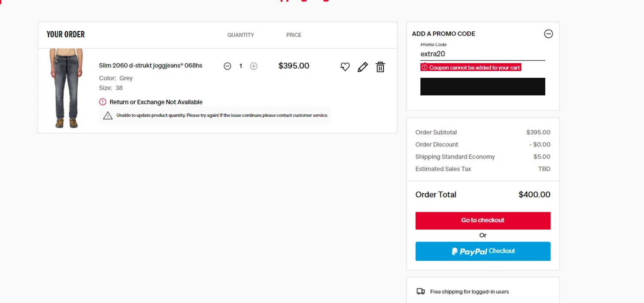Click the red return-not-available alert icon
Screen dimensions: 644x303
click(103, 102)
